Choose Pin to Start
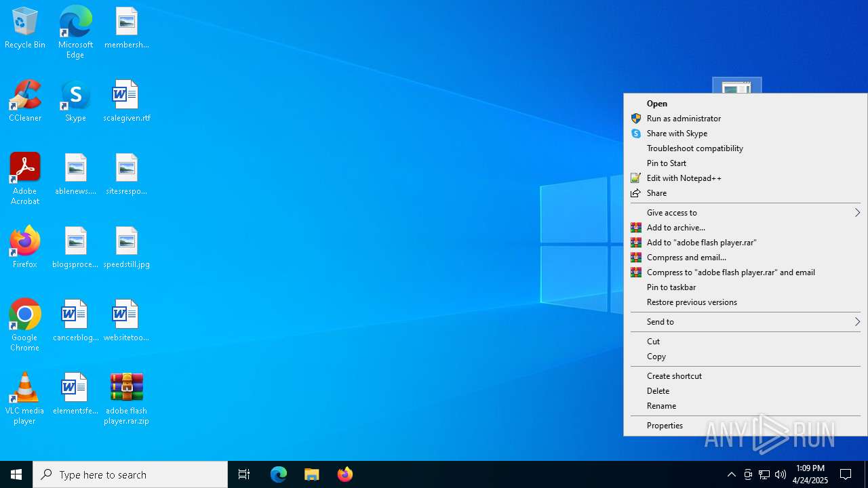This screenshot has width=868, height=488. click(745, 163)
